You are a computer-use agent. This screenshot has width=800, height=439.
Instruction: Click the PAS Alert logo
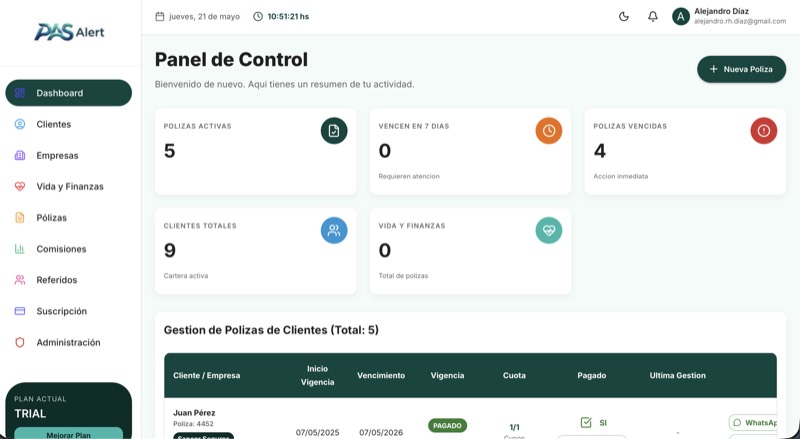coord(69,32)
